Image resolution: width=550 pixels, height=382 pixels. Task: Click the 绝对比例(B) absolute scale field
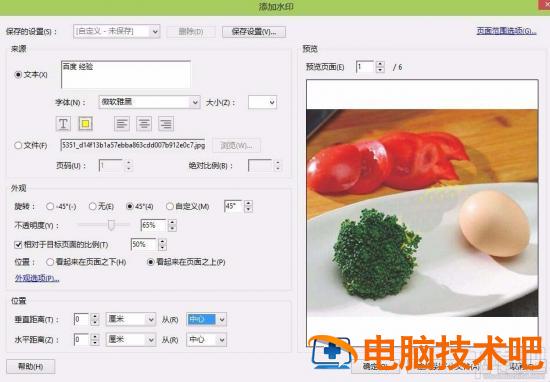click(x=260, y=166)
